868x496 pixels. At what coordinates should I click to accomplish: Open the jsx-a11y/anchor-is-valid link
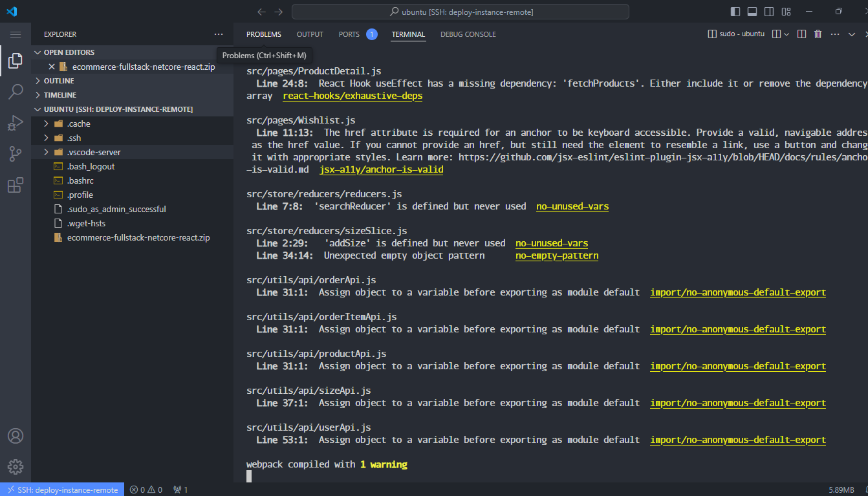coord(382,169)
